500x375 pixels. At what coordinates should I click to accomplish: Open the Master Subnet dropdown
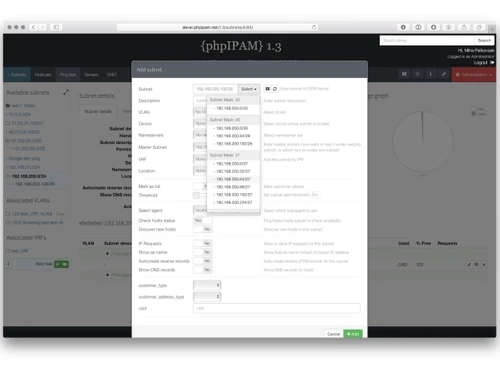point(200,147)
